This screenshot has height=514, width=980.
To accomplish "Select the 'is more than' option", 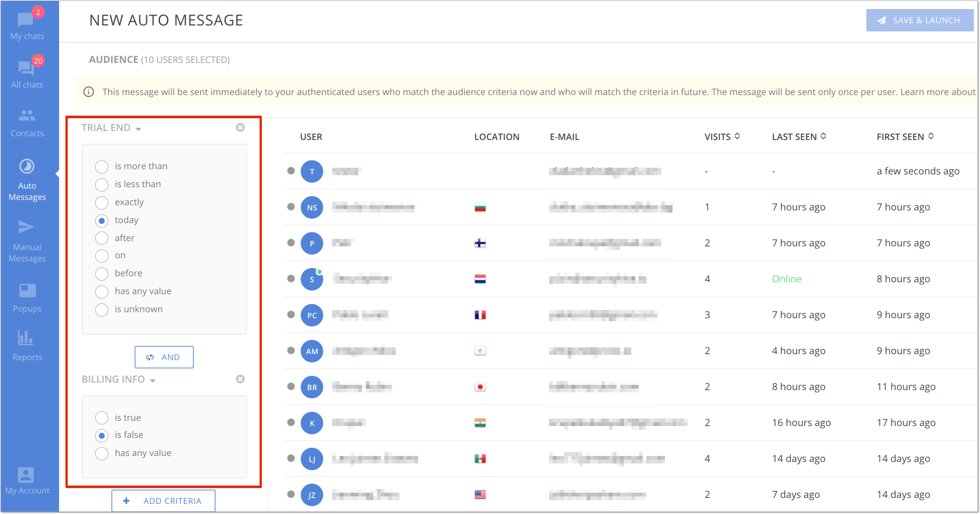I will pyautogui.click(x=131, y=166).
